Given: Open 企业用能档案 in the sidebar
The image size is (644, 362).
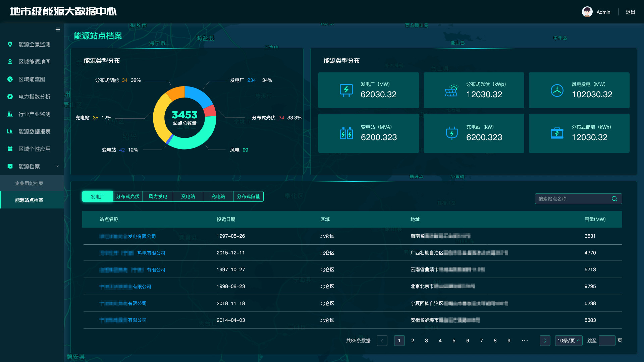Looking at the screenshot, I should pos(29,183).
